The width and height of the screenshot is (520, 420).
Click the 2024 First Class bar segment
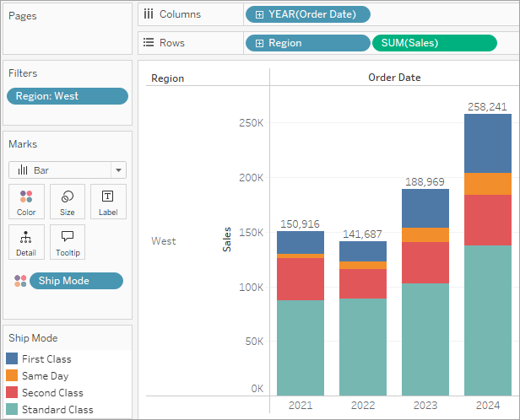[x=488, y=143]
